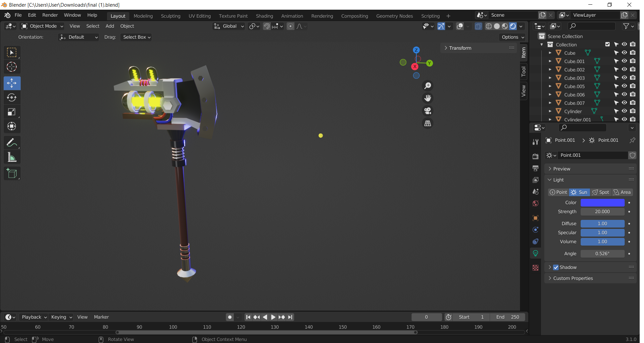Open the Output properties tab

(x=536, y=168)
